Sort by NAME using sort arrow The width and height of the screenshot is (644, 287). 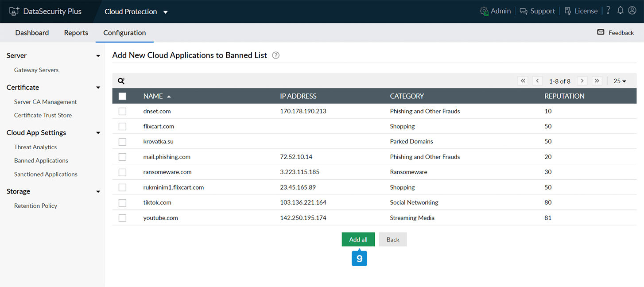(169, 96)
